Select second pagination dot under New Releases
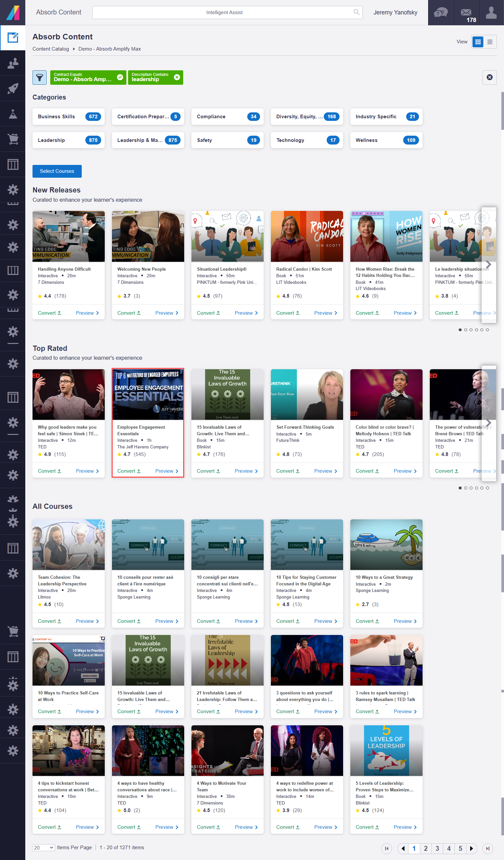504x860 pixels. pos(466,330)
